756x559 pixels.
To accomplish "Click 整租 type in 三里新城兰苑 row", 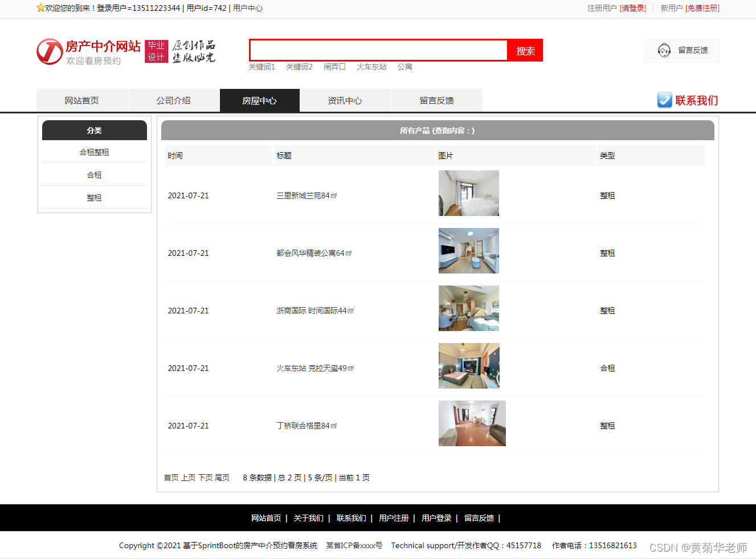I will [607, 195].
